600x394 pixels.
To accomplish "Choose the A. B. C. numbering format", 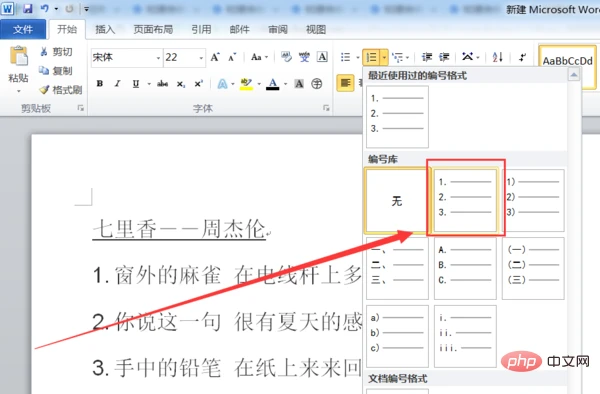I will point(465,268).
